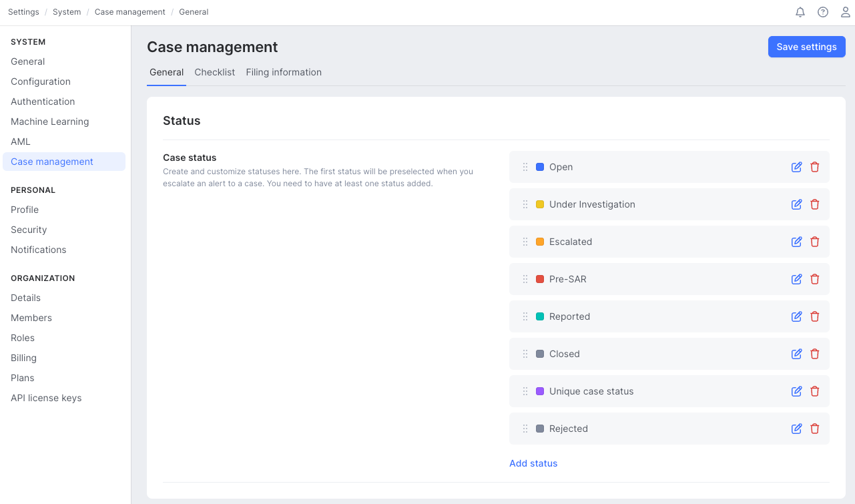Edit the Pre-SAR status
Screen dimensions: 855x504
[x=796, y=279]
